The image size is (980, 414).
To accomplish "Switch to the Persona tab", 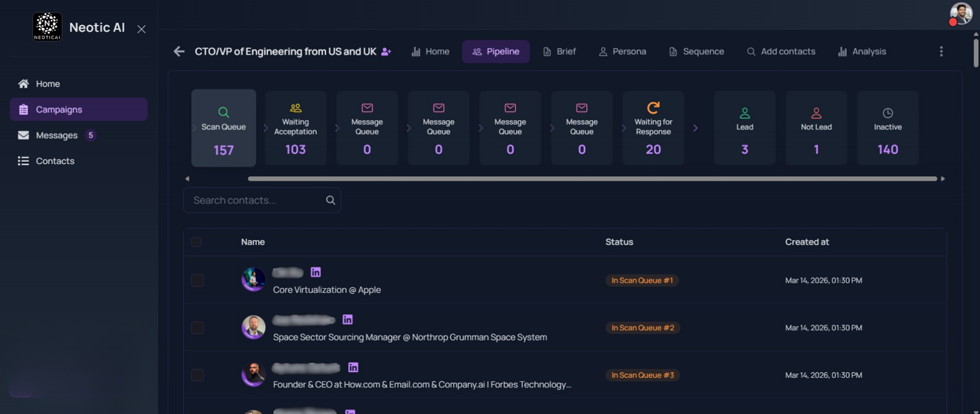I will [622, 51].
